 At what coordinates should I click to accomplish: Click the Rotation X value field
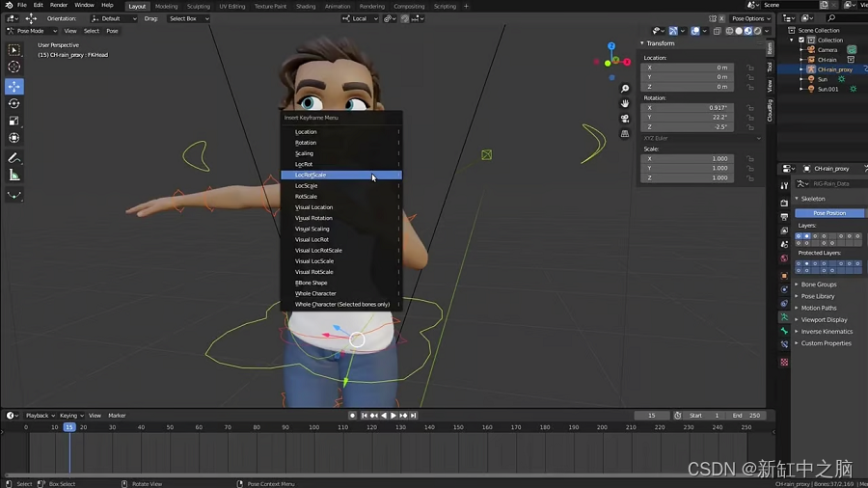tap(688, 108)
